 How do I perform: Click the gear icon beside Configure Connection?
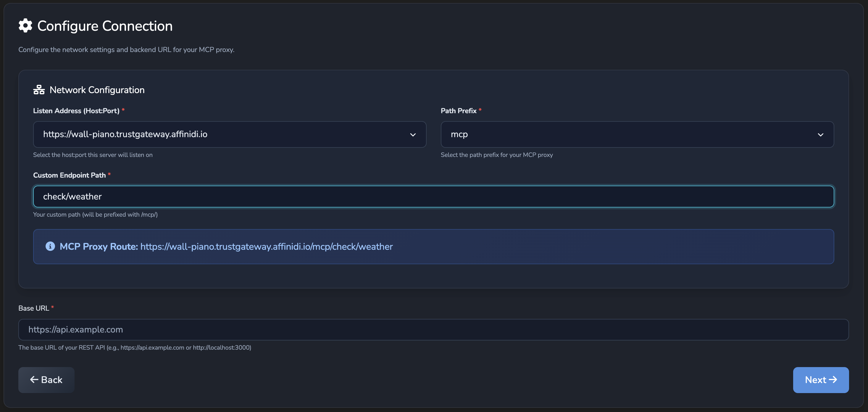25,26
